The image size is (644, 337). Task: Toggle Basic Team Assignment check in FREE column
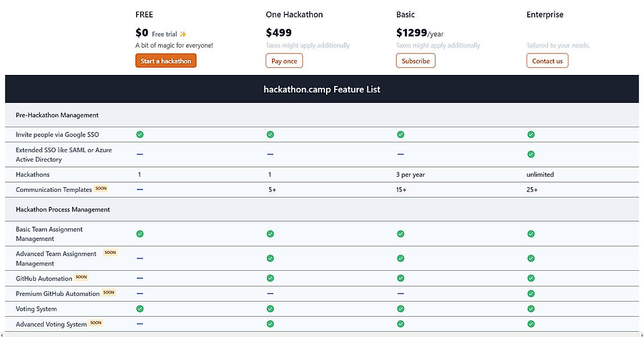pos(139,234)
